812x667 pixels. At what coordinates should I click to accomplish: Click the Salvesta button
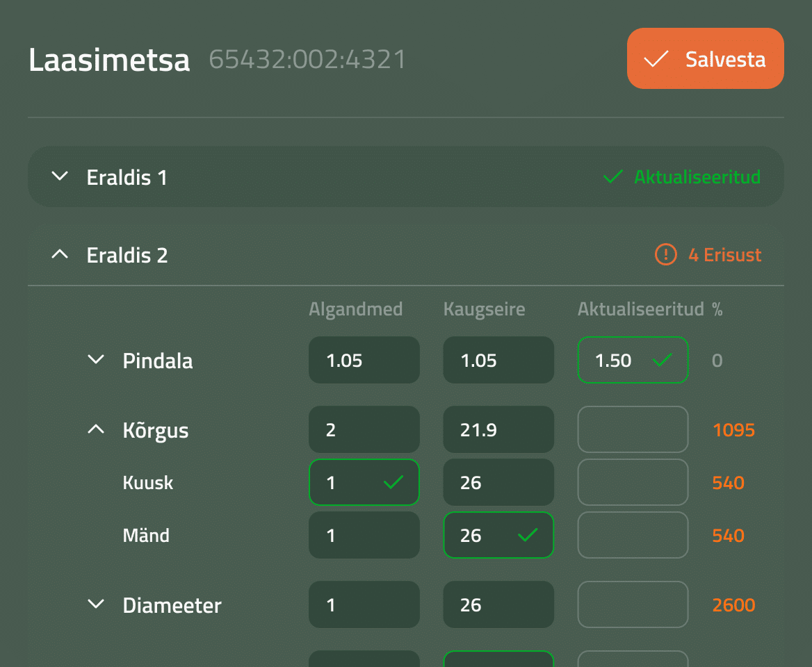point(705,58)
